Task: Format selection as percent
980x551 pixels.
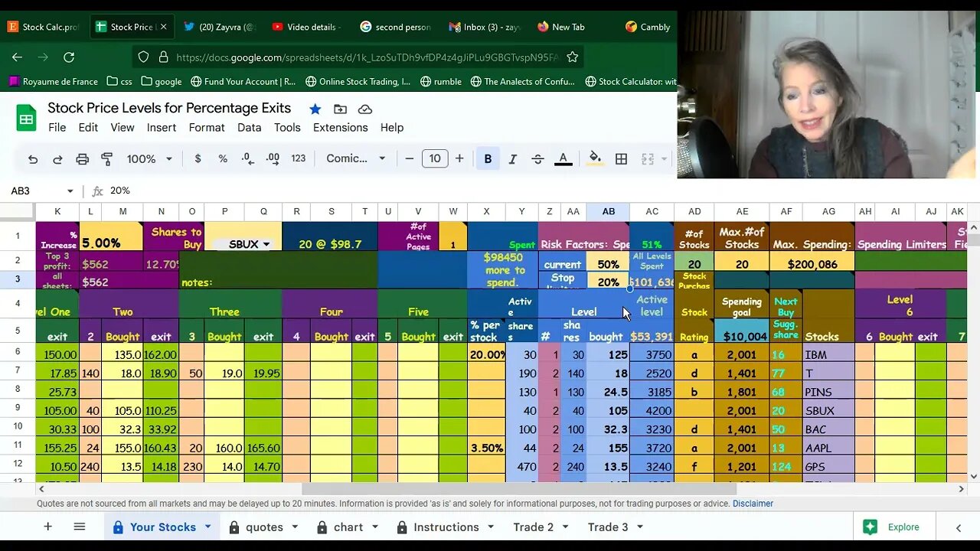Action: coord(223,159)
